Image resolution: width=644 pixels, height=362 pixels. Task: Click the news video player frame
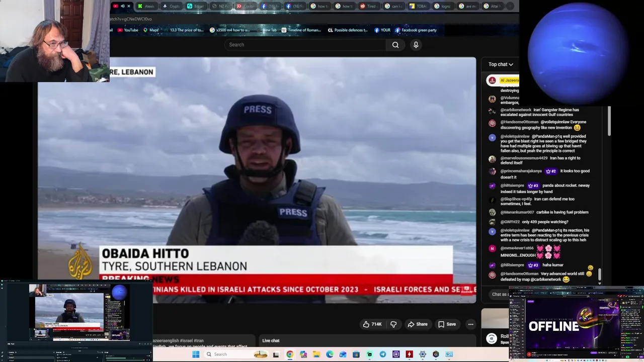click(x=257, y=180)
